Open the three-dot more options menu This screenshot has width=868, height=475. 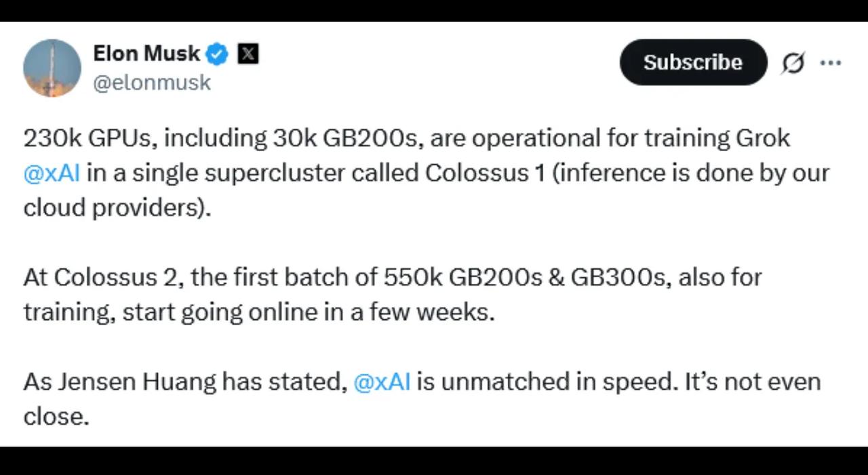click(x=831, y=62)
